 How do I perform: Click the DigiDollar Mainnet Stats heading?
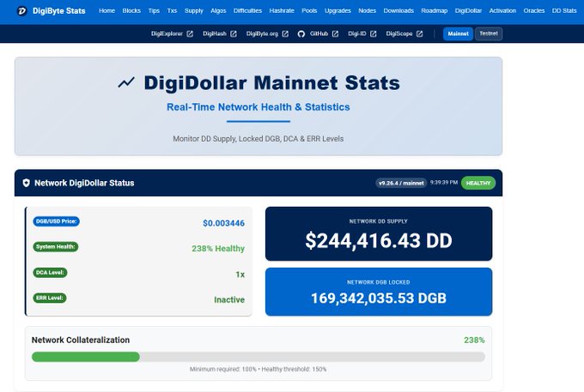[x=272, y=82]
